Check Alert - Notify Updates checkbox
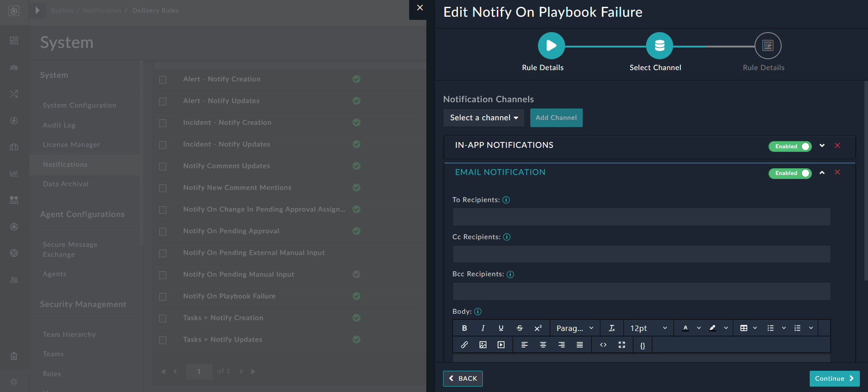Image resolution: width=868 pixels, height=392 pixels. point(163,101)
